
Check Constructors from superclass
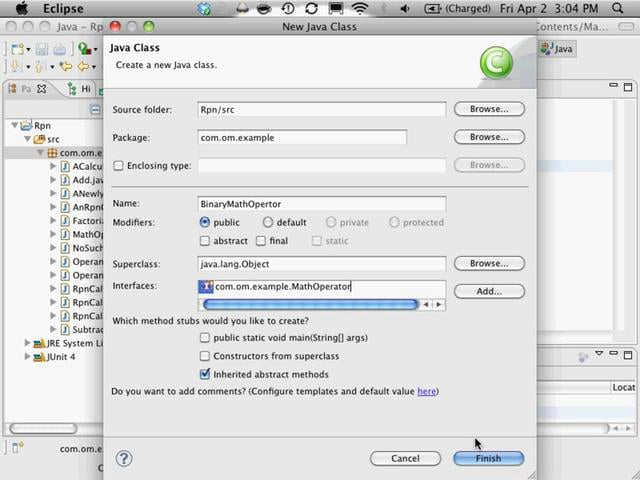(205, 356)
